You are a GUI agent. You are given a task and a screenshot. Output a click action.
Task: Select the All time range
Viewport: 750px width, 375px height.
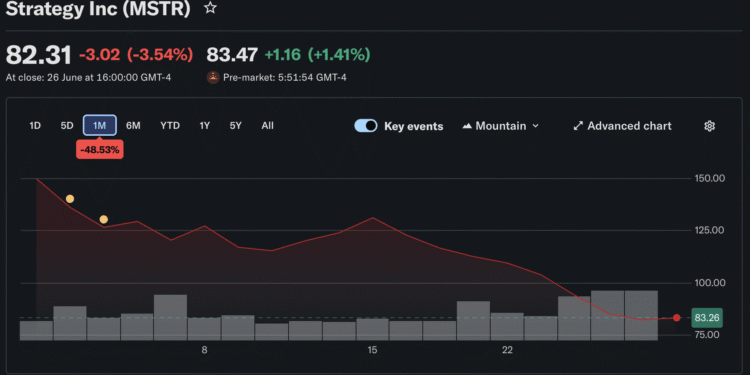coord(267,126)
